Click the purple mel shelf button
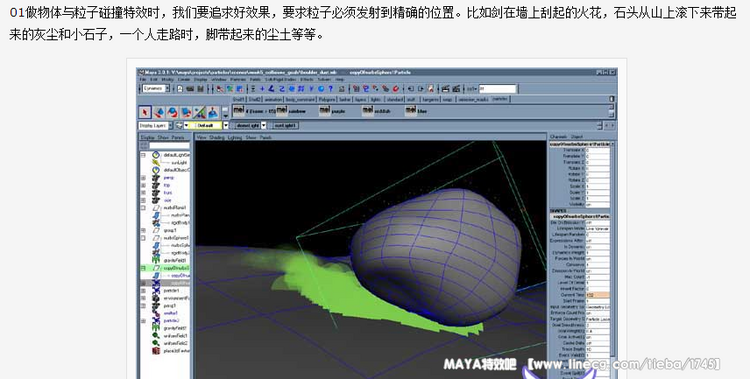 pyautogui.click(x=325, y=110)
